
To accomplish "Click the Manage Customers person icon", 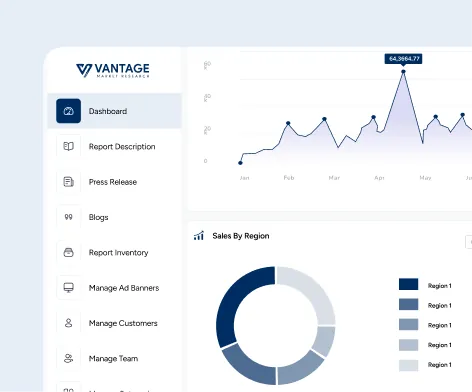I will click(x=68, y=323).
